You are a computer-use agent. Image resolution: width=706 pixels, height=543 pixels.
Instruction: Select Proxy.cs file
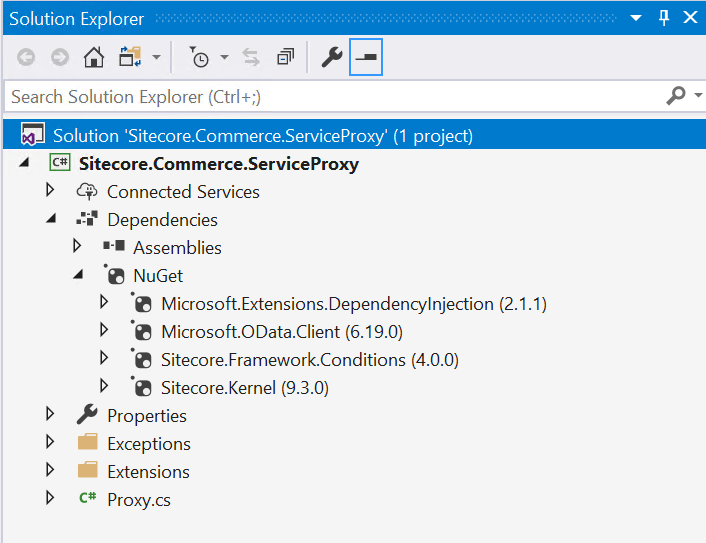[x=139, y=500]
